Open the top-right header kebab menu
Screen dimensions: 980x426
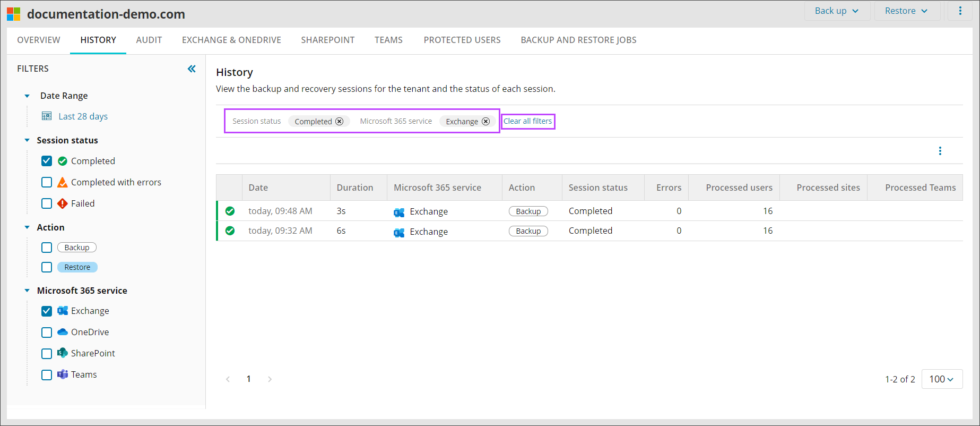[960, 11]
